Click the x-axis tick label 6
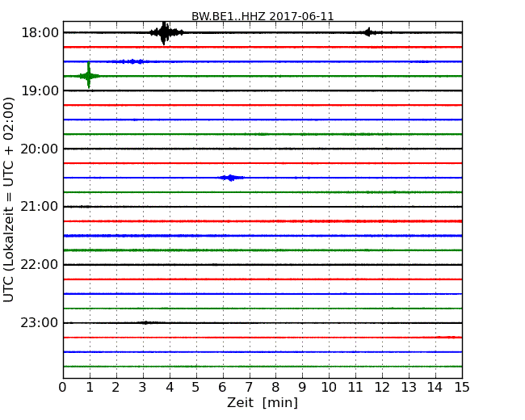525x420 pixels. (x=222, y=388)
